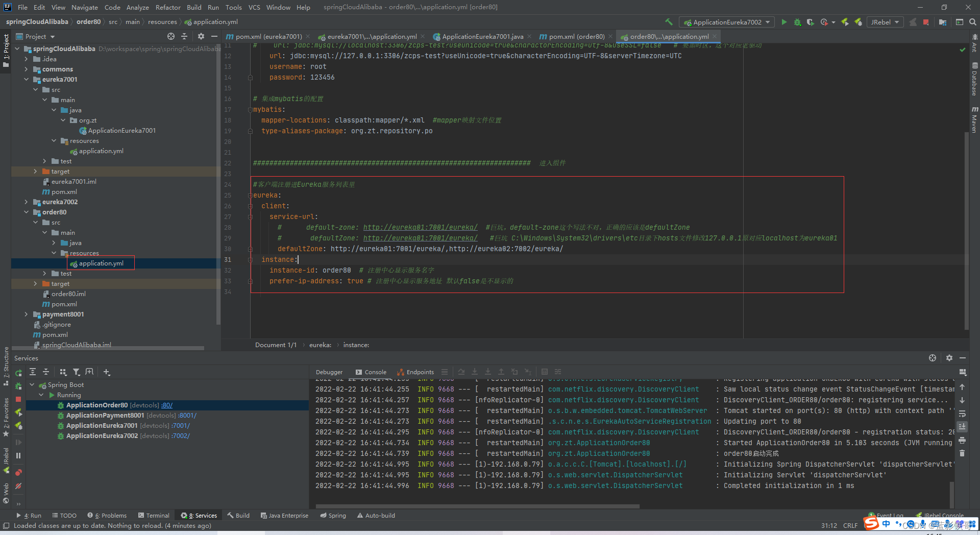980x535 pixels.
Task: Open Search Everywhere magnifier icon
Action: (973, 22)
